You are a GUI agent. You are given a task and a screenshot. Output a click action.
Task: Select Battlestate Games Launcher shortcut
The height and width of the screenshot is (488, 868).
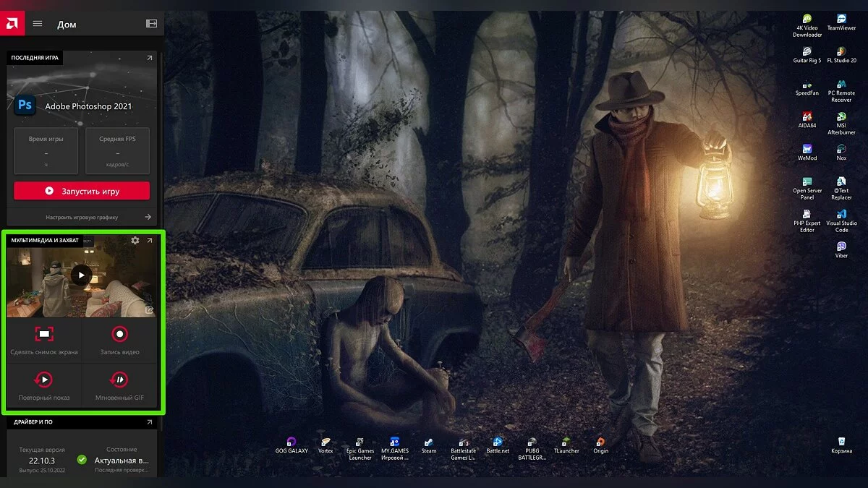tap(464, 448)
